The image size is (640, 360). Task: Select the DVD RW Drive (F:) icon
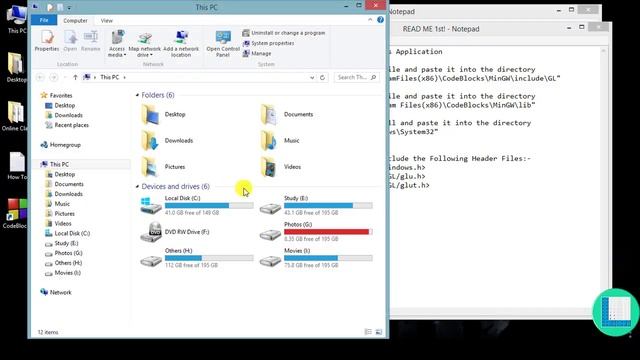[151, 232]
